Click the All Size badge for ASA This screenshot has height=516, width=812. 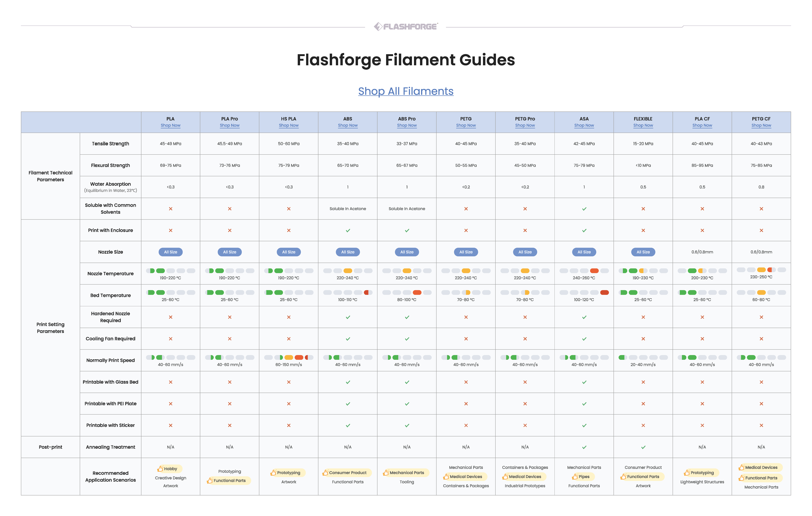coord(584,252)
